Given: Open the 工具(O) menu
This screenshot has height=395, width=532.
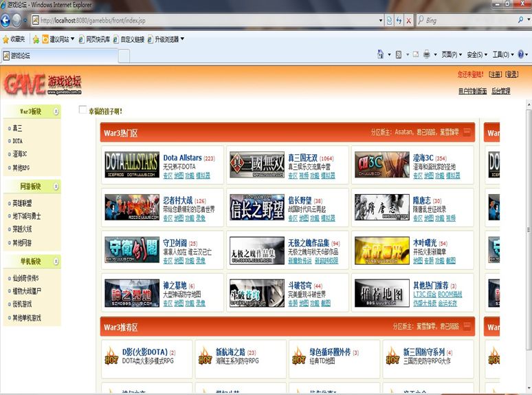Looking at the screenshot, I should (x=503, y=54).
